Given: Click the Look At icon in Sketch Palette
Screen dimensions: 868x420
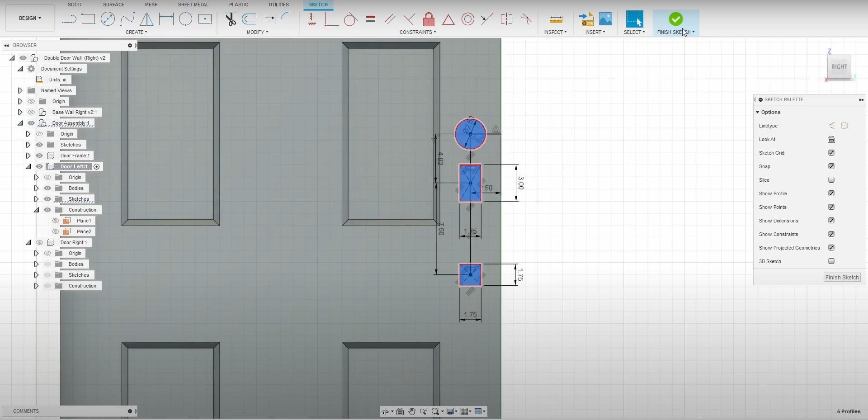Looking at the screenshot, I should point(831,139).
